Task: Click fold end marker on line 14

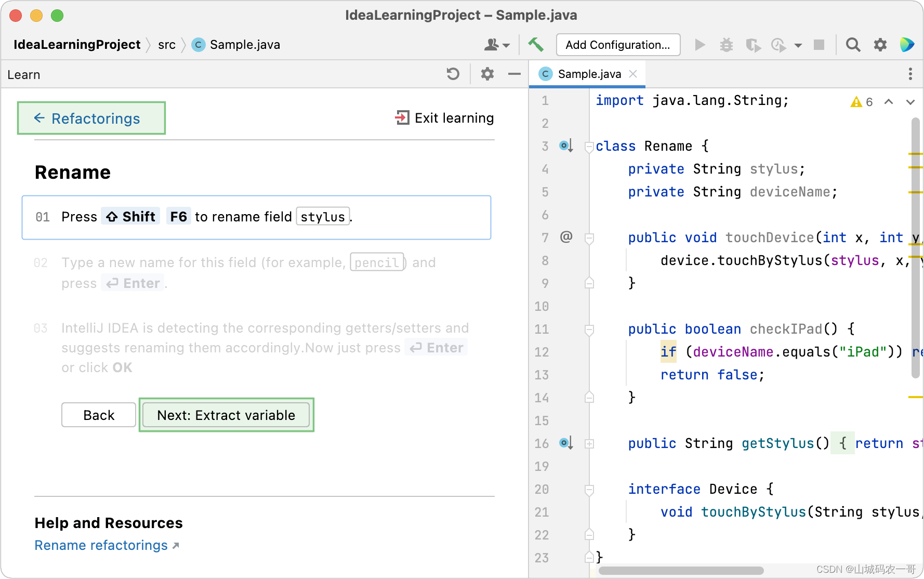Action: coord(589,397)
